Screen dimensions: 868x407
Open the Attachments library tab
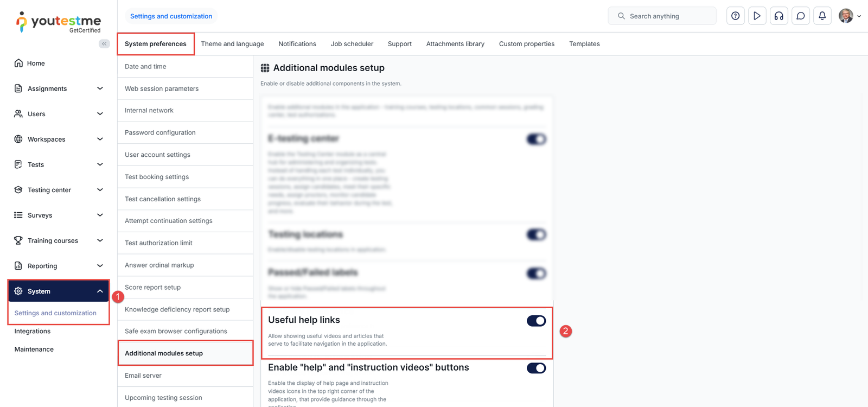pyautogui.click(x=455, y=44)
